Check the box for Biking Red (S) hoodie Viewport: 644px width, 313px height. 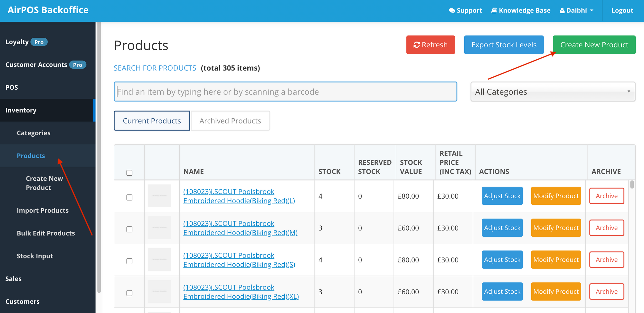(129, 261)
